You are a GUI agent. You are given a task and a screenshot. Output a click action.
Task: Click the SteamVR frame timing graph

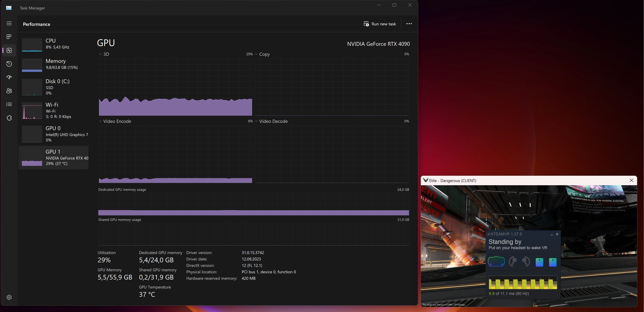pyautogui.click(x=523, y=282)
